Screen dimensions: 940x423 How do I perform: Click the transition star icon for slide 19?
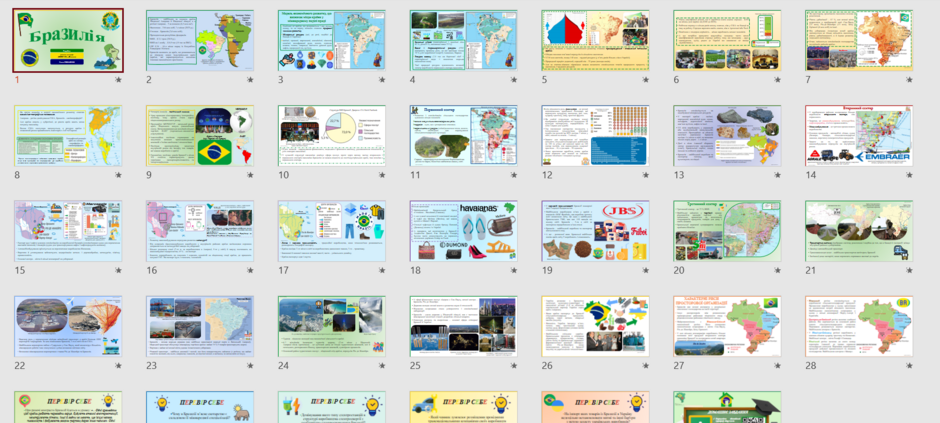click(x=646, y=270)
